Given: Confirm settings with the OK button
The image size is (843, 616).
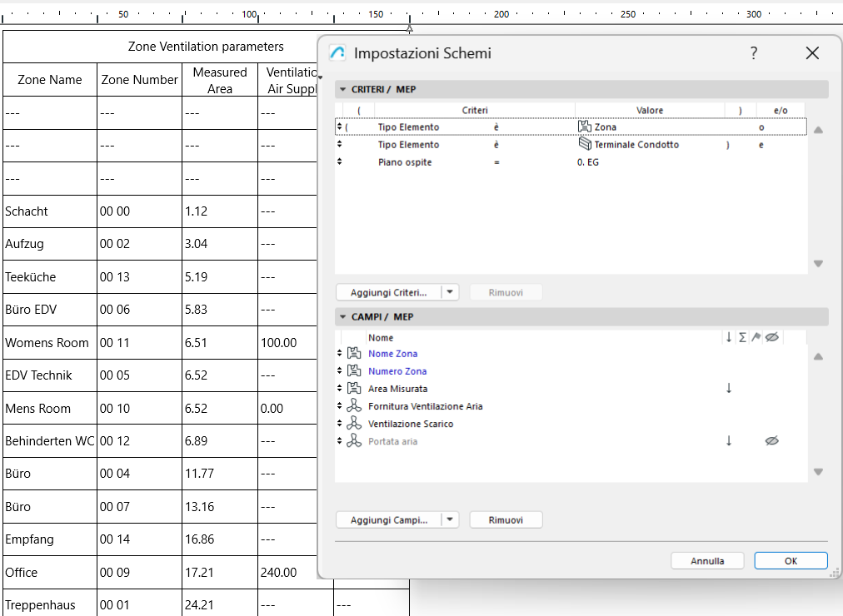Looking at the screenshot, I should pyautogui.click(x=790, y=560).
